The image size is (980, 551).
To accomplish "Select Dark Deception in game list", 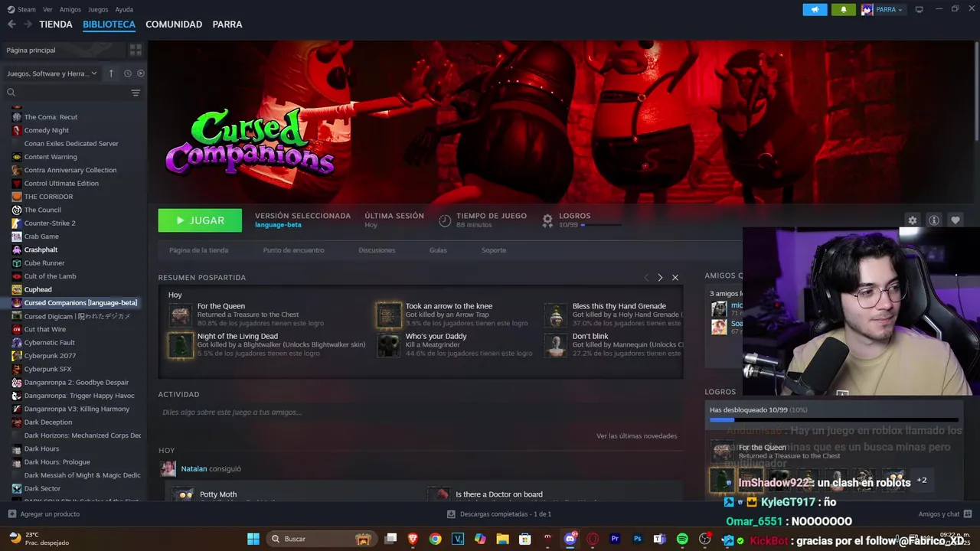I will tap(48, 422).
